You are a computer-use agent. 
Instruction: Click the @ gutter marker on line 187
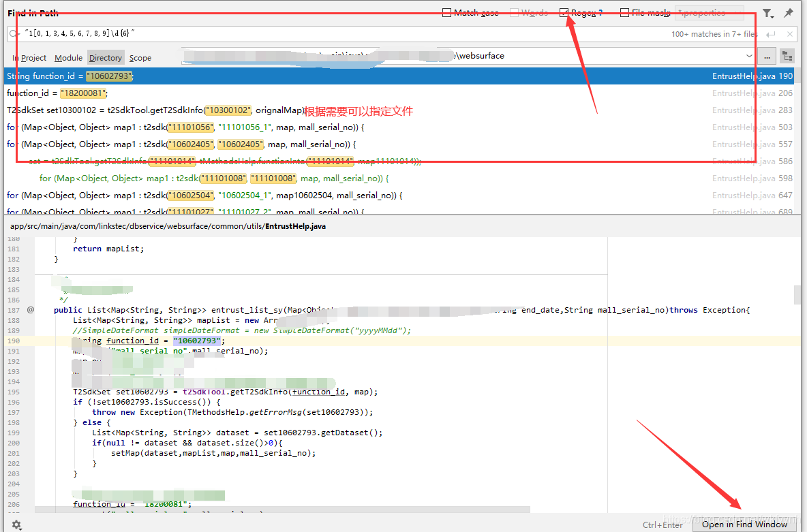point(31,310)
